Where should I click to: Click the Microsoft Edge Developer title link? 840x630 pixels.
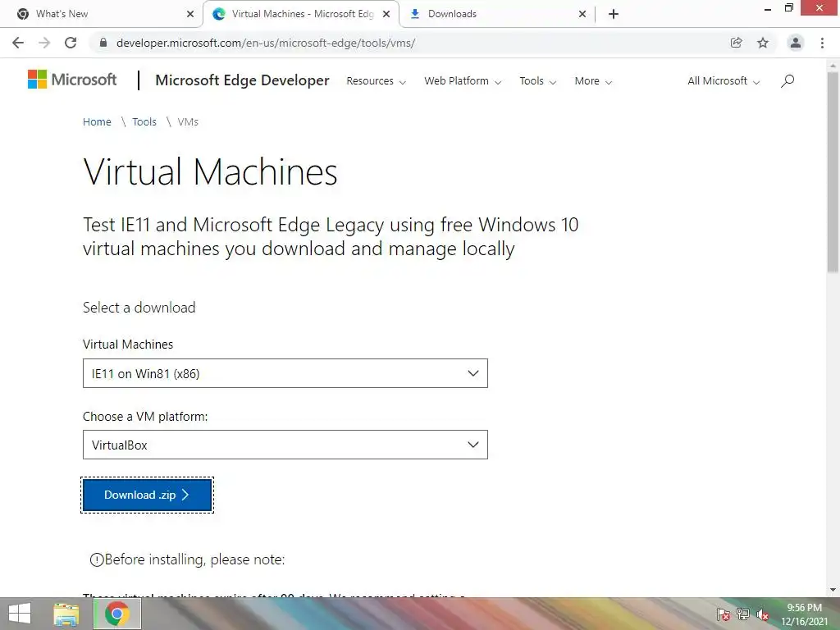242,80
